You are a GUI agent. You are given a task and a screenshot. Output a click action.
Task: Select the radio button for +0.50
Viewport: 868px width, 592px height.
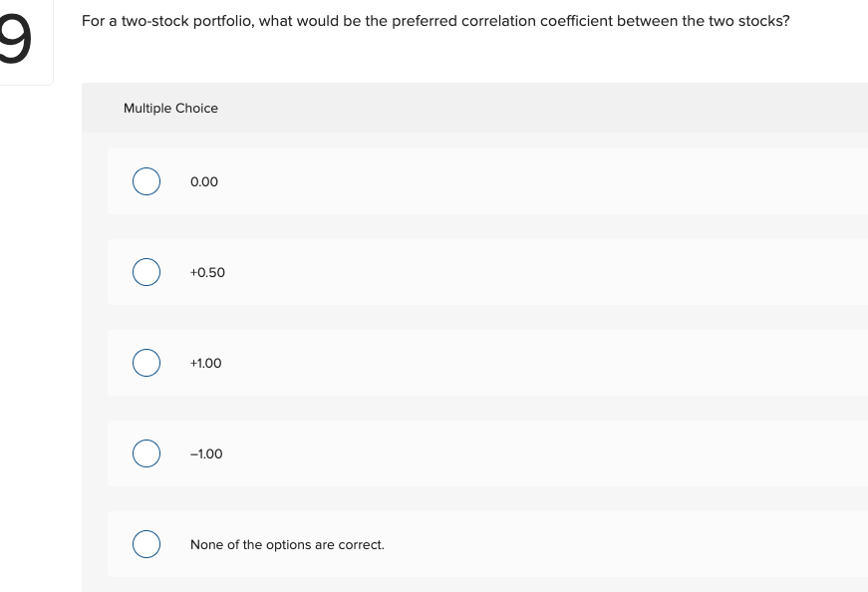coord(146,272)
